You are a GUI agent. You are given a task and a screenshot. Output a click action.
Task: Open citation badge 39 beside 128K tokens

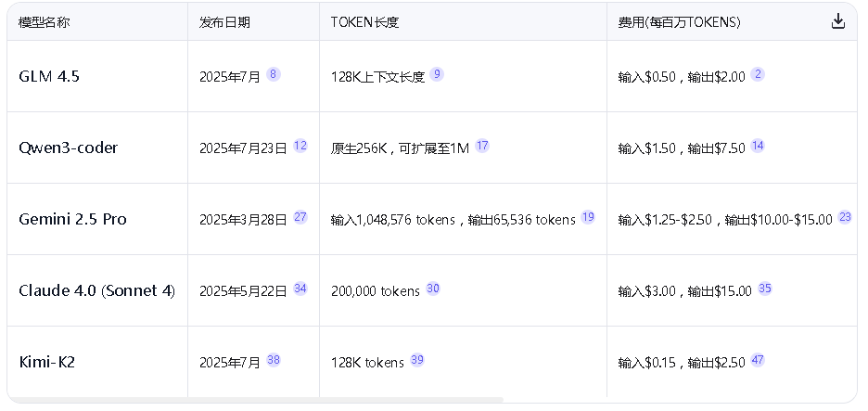click(x=416, y=360)
